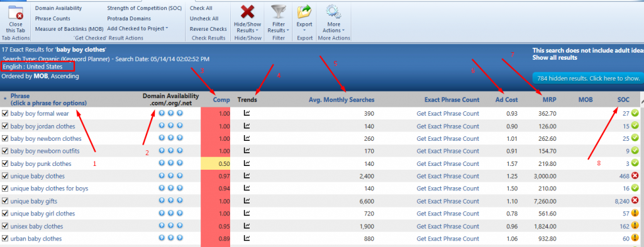Open options for phrase unique baby girl clothes
This screenshot has height=247, width=644.
[x=43, y=213]
